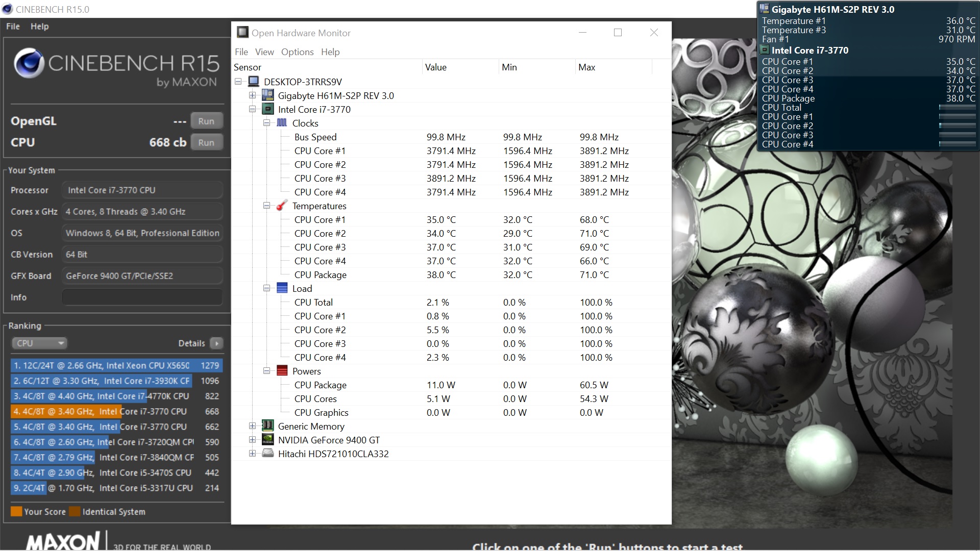The width and height of the screenshot is (980, 551).
Task: Open Hardware Monitor File menu
Action: point(241,52)
